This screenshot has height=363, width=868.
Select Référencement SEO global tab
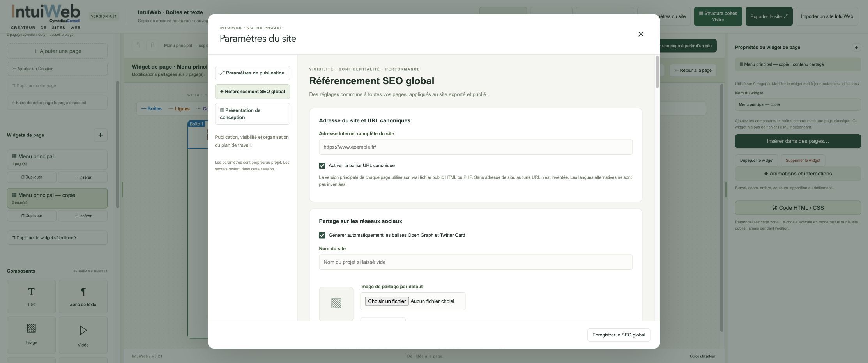tap(252, 92)
